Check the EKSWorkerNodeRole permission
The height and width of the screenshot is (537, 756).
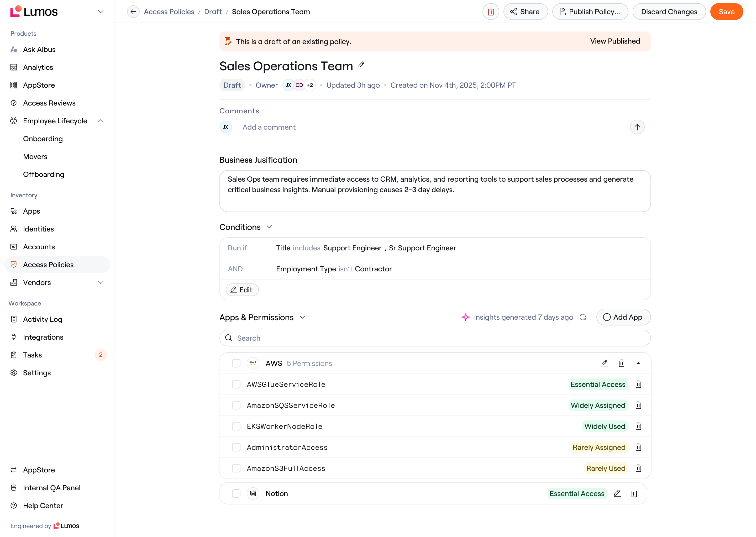coord(236,426)
